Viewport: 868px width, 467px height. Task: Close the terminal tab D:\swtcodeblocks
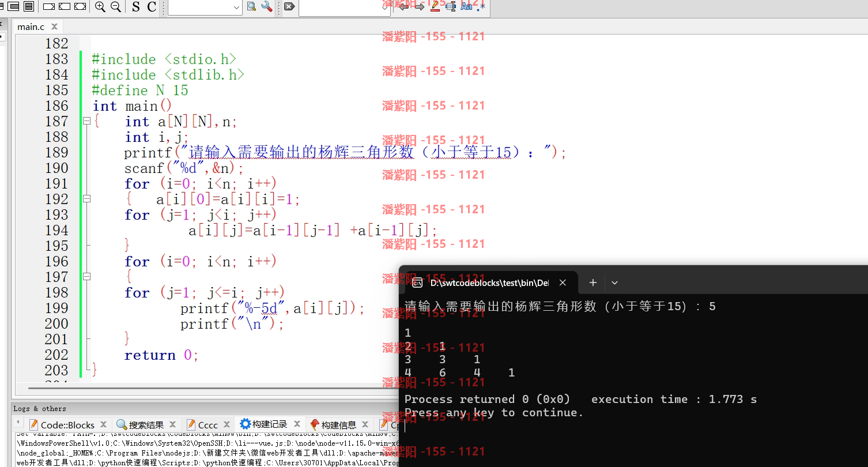(563, 283)
